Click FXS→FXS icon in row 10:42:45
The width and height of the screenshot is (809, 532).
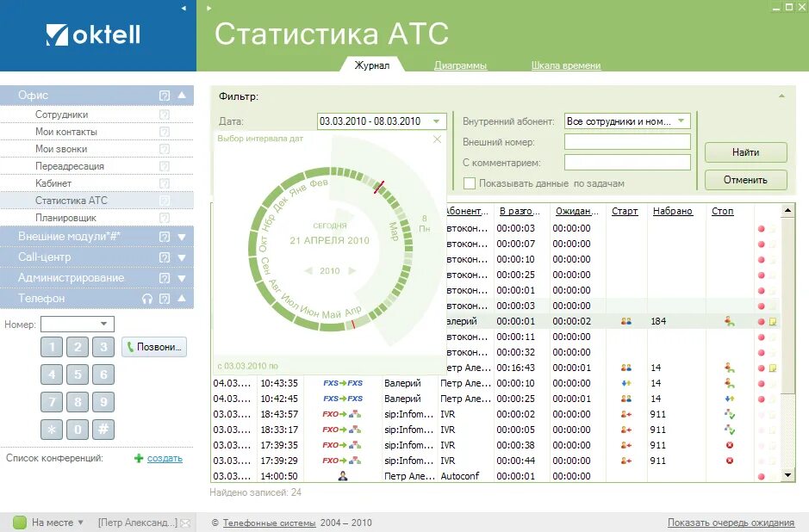click(343, 399)
